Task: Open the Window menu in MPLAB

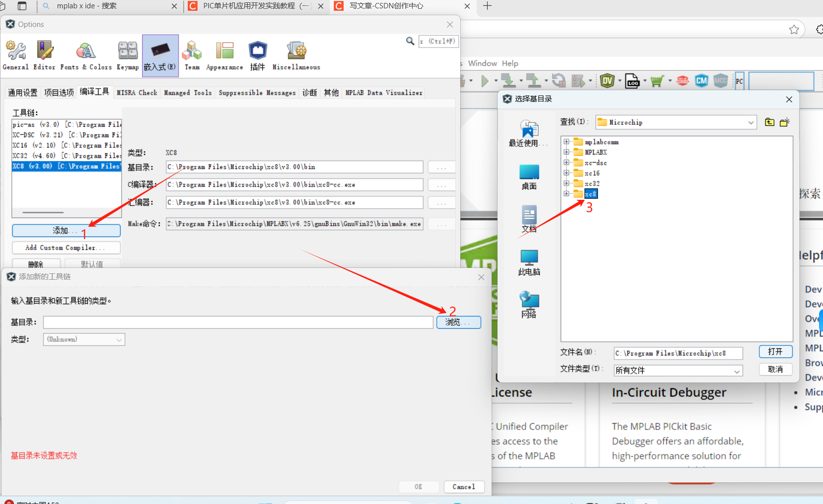Action: point(482,63)
